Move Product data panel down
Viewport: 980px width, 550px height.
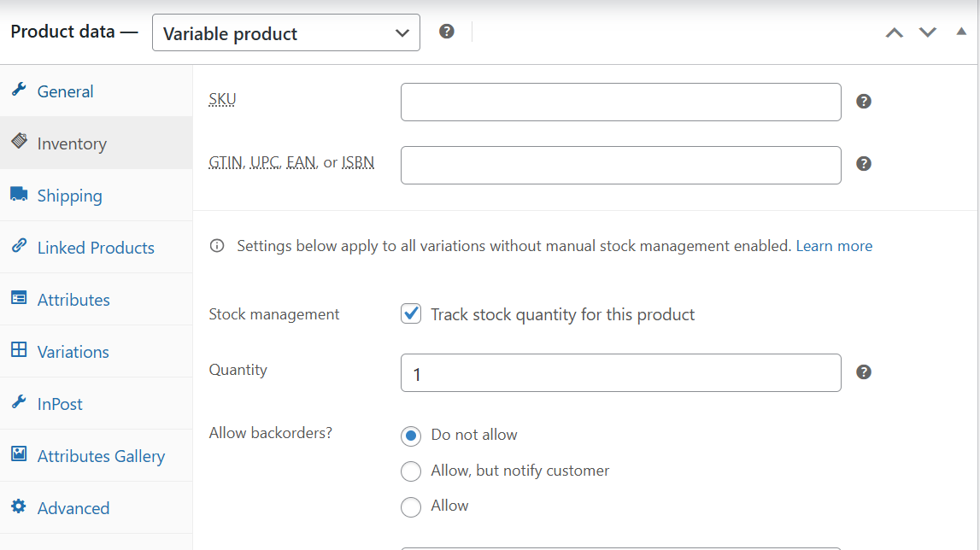tap(928, 32)
